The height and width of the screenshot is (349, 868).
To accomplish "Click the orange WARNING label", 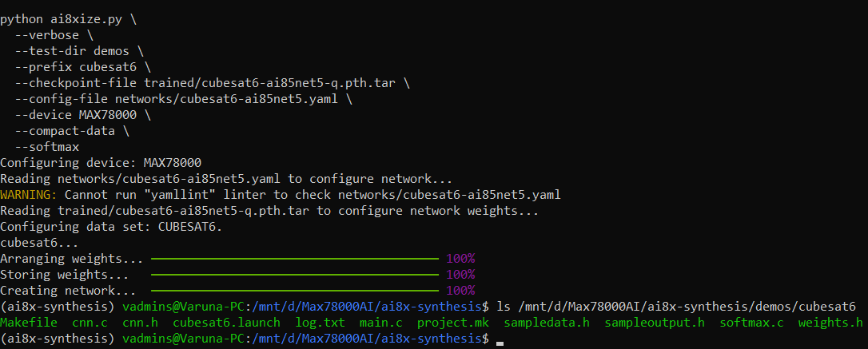I will 29,195.
